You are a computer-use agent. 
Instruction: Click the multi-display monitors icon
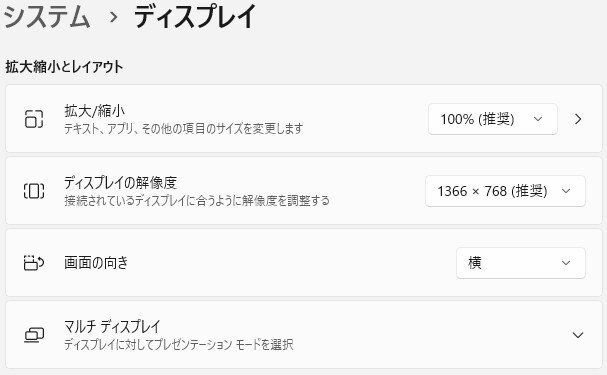click(x=34, y=335)
